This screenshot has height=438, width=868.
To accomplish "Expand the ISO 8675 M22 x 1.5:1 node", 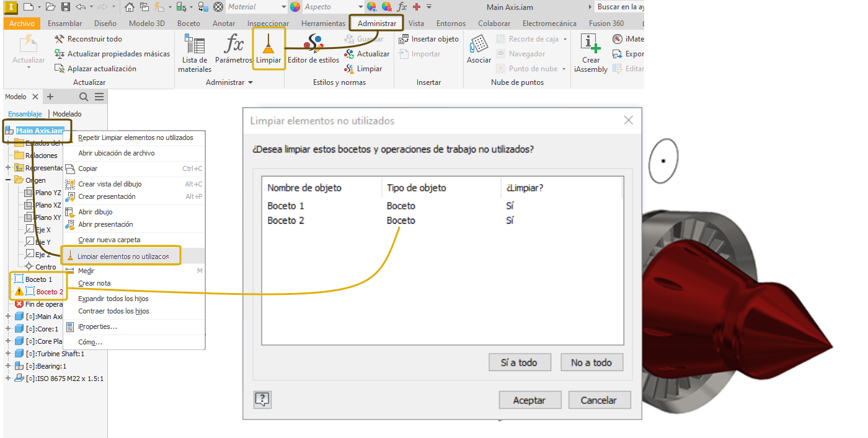I will 9,379.
